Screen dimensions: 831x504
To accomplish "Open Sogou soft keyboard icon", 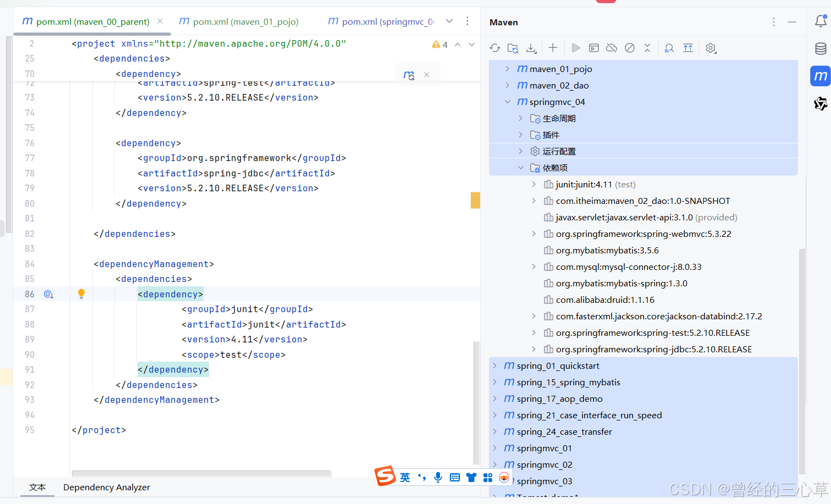I will point(454,477).
